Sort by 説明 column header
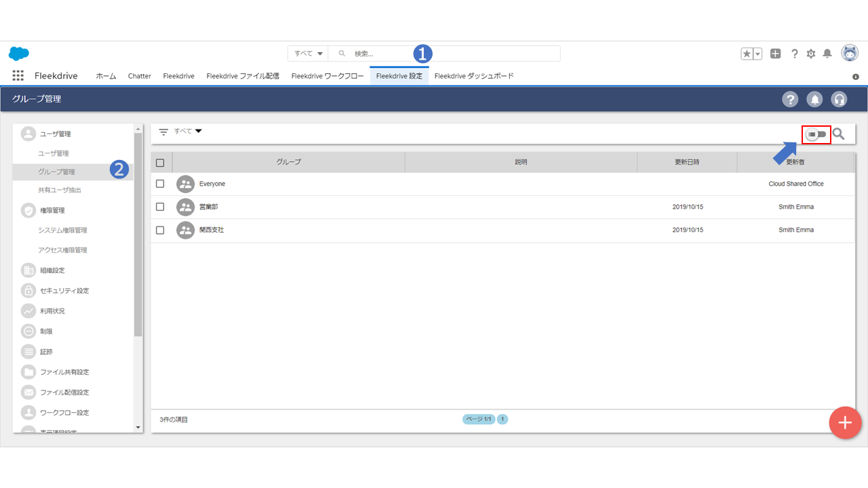 [x=521, y=162]
